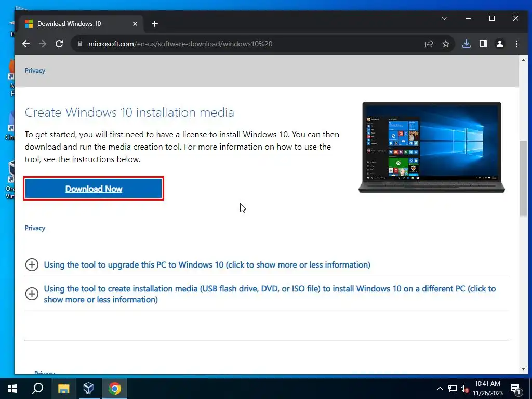Click the Windows 10 laptop image
532x399 pixels.
[432, 147]
